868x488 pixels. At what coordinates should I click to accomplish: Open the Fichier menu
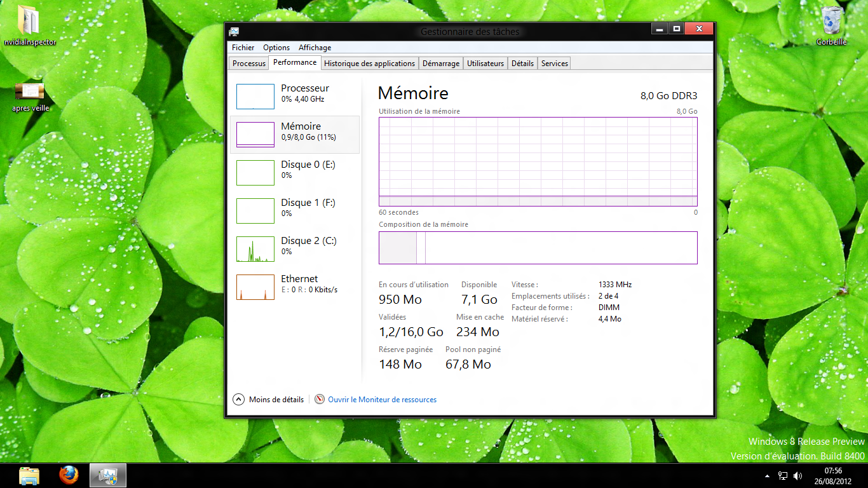[x=243, y=48]
